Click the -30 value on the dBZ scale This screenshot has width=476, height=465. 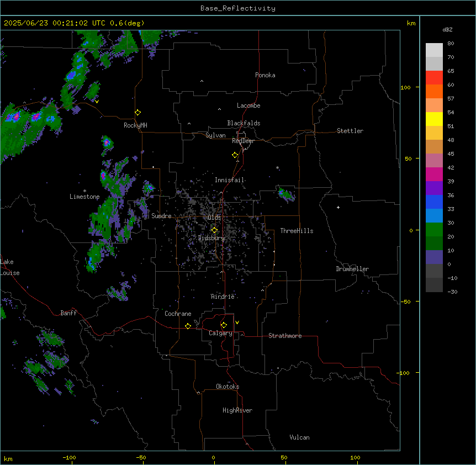452,292
